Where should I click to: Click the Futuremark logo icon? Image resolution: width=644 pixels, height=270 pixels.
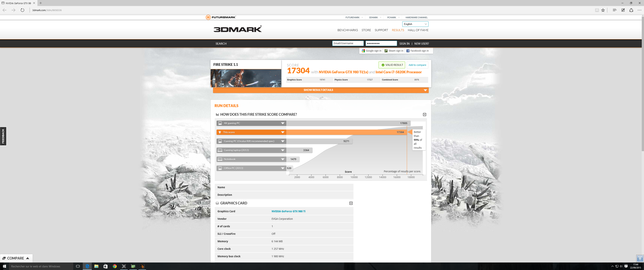pyautogui.click(x=208, y=17)
